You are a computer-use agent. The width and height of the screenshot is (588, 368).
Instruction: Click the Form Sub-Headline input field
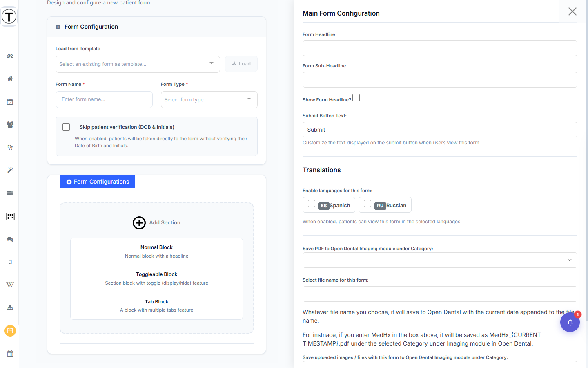pyautogui.click(x=440, y=80)
